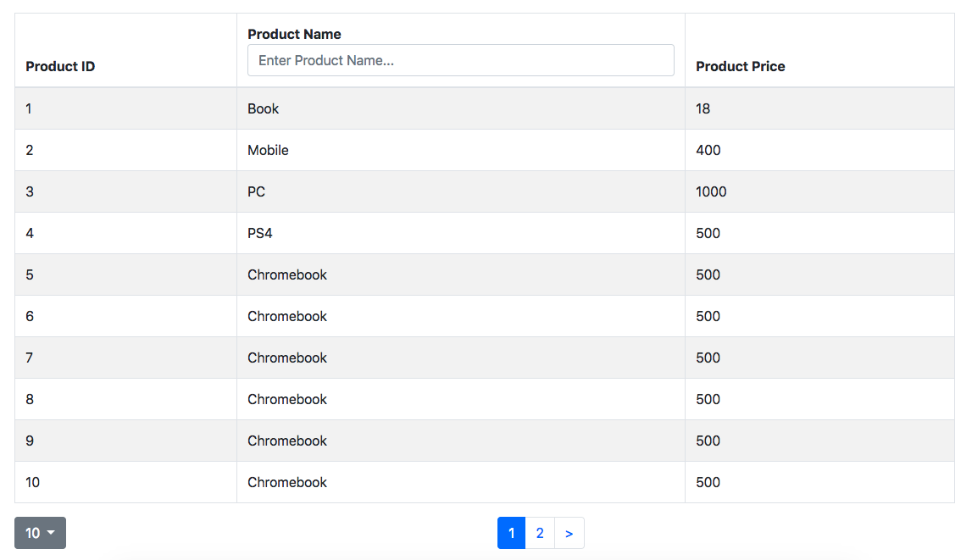Image resolution: width=972 pixels, height=560 pixels.
Task: Select active page 1 button
Action: pyautogui.click(x=511, y=533)
